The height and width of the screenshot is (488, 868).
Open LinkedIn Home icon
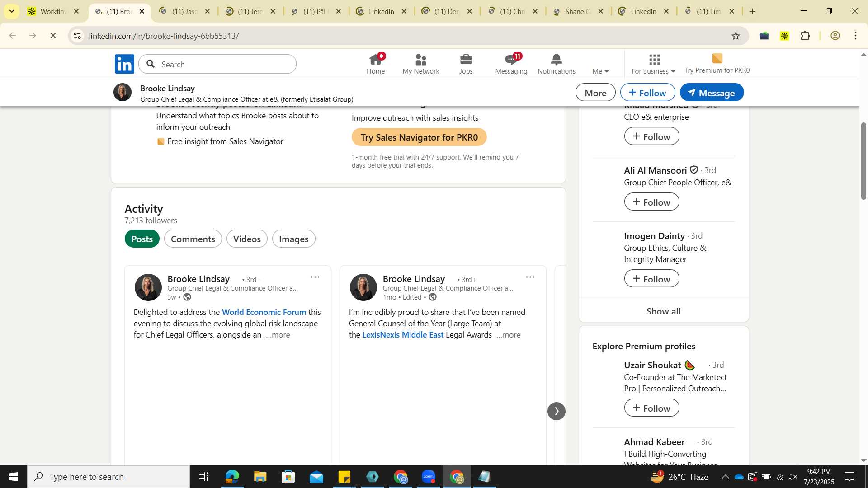[376, 64]
